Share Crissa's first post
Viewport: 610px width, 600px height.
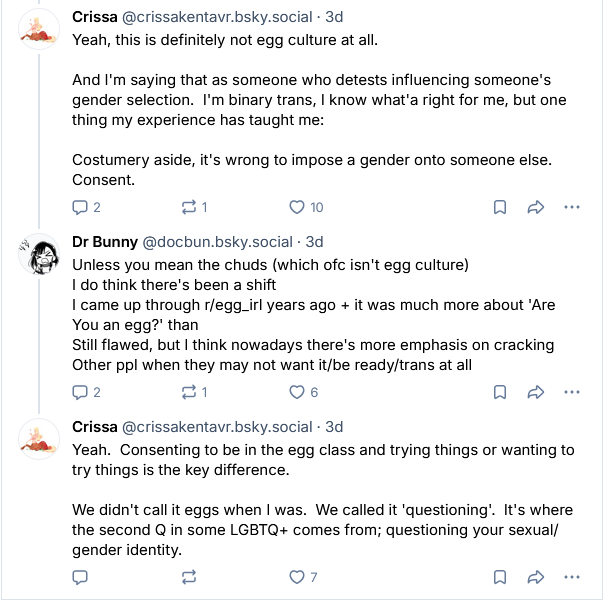click(534, 207)
